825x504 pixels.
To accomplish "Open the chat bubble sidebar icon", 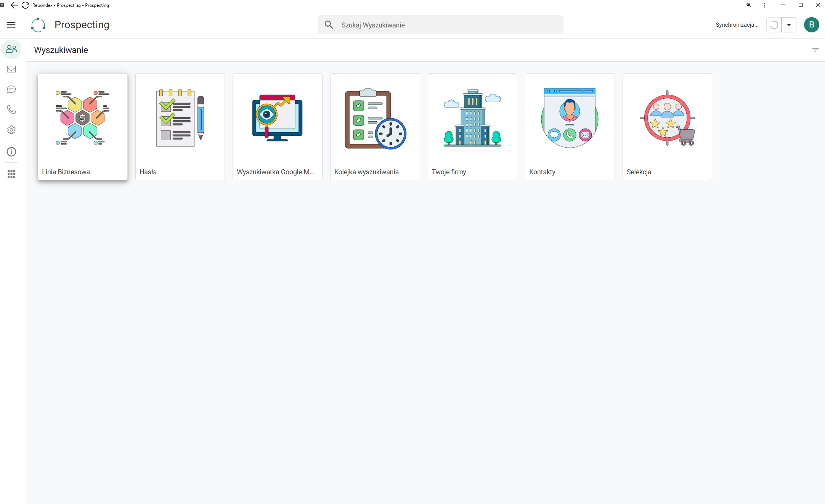I will (11, 89).
